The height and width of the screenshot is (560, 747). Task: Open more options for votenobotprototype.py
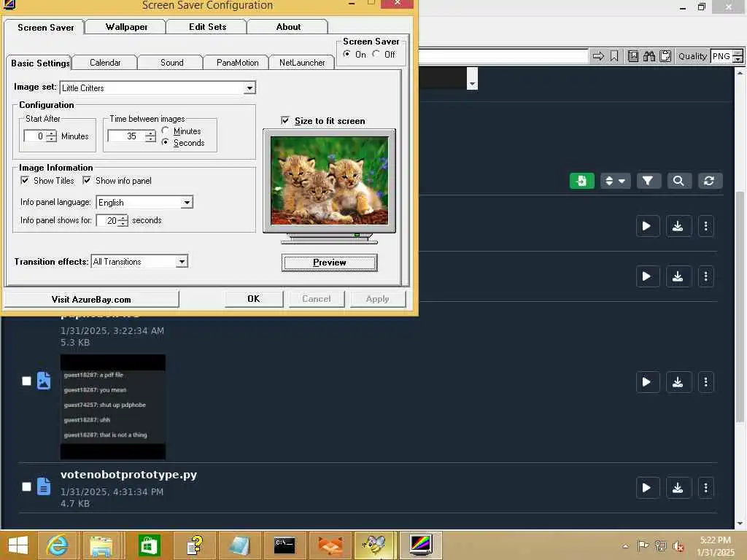705,488
